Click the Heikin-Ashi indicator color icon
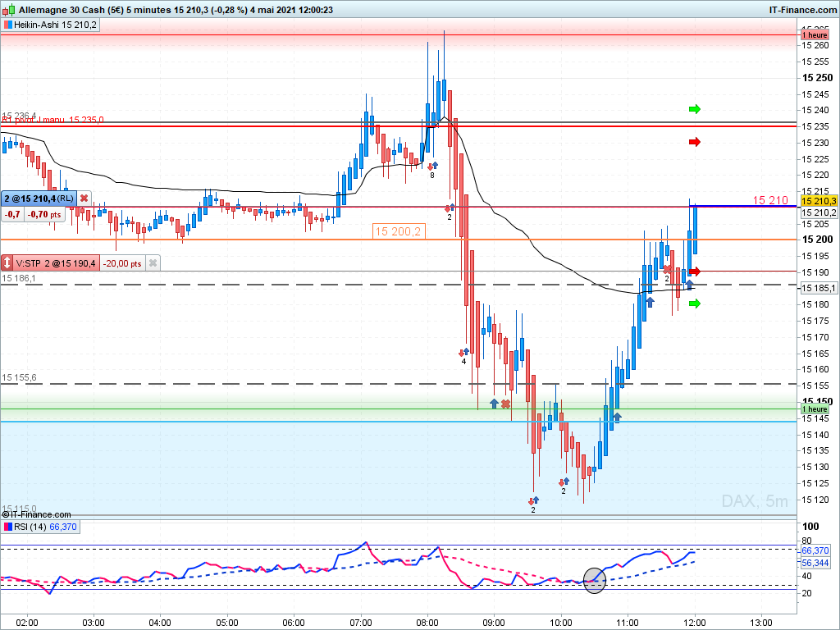Viewport: 840px width, 630px height. click(8, 25)
